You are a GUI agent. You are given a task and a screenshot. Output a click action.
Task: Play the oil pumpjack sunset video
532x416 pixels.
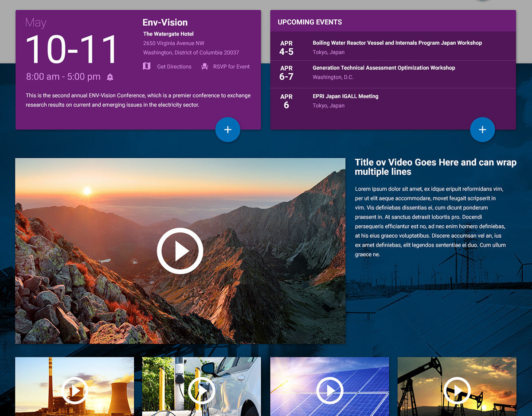[x=457, y=391]
